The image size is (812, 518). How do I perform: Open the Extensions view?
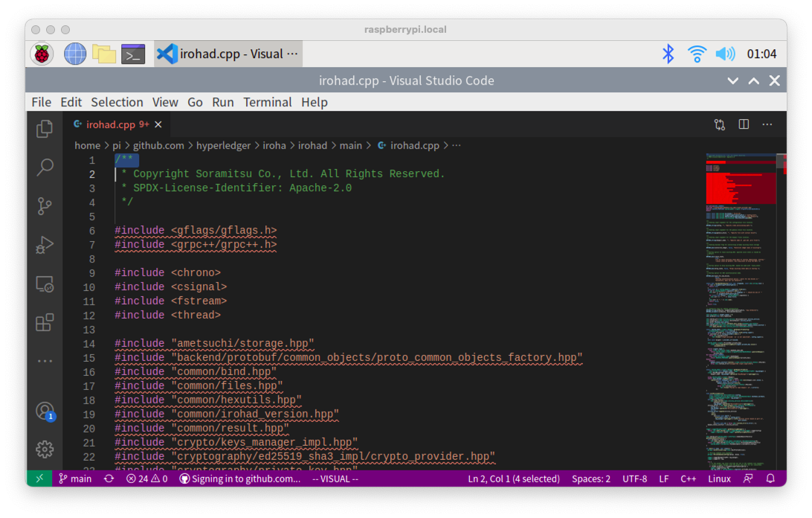tap(45, 322)
